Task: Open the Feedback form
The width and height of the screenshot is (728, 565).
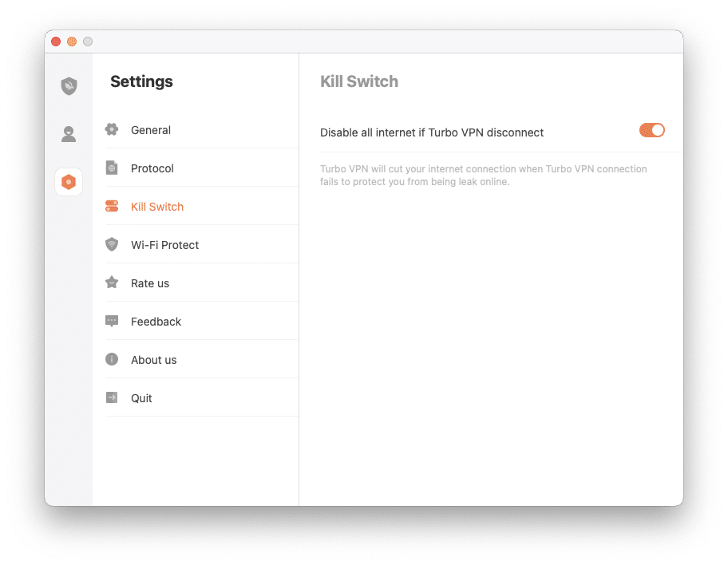Action: (156, 321)
